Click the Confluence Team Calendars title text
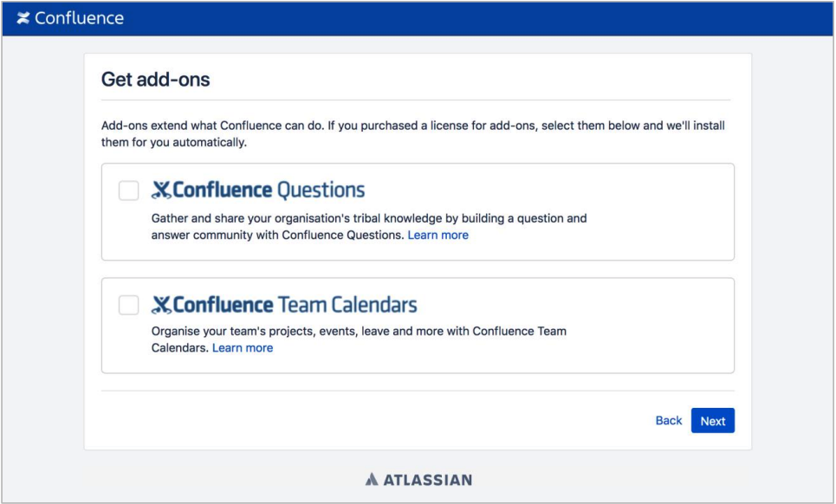Image resolution: width=836 pixels, height=504 pixels. coord(295,305)
